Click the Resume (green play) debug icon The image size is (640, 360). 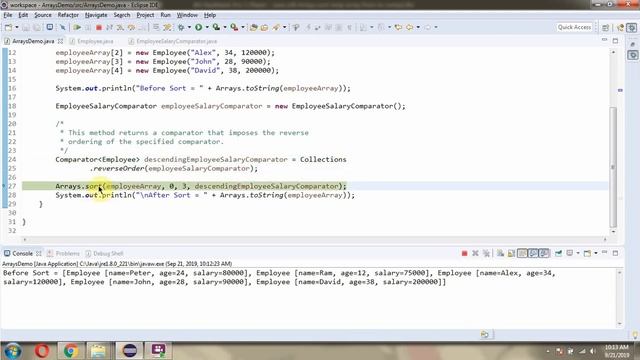point(77,27)
